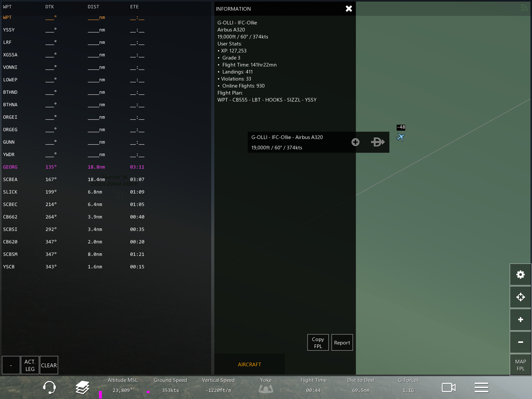Open map settings gear icon
The width and height of the screenshot is (532, 399).
click(x=520, y=275)
